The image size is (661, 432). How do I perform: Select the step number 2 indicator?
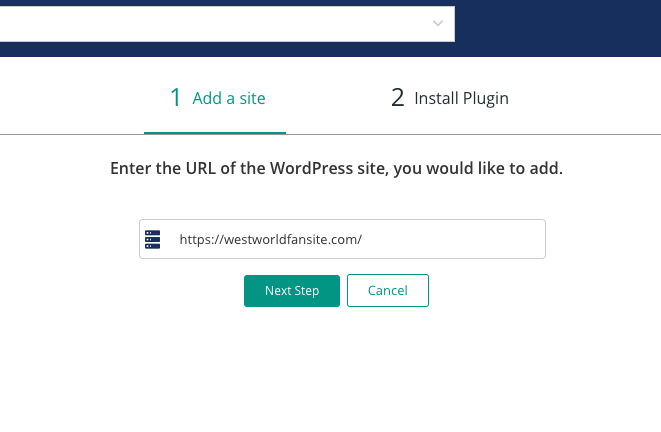pos(398,98)
